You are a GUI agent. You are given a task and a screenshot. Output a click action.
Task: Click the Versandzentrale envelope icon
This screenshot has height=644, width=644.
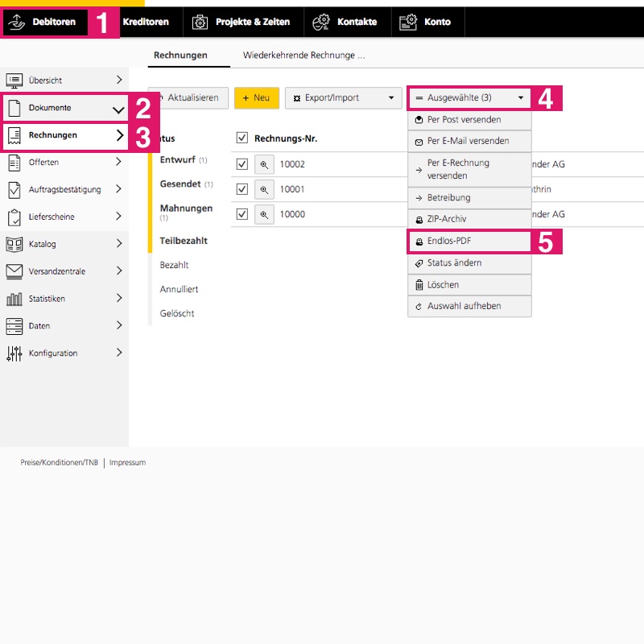click(14, 271)
